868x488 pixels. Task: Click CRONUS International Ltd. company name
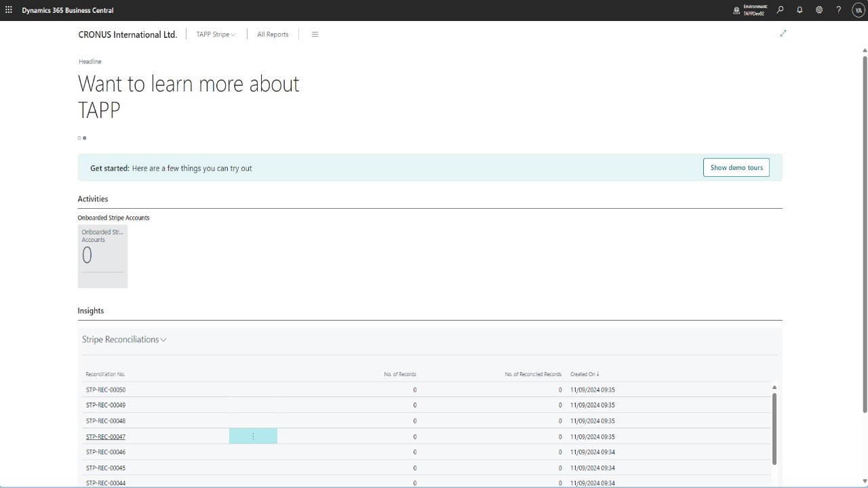pyautogui.click(x=127, y=35)
